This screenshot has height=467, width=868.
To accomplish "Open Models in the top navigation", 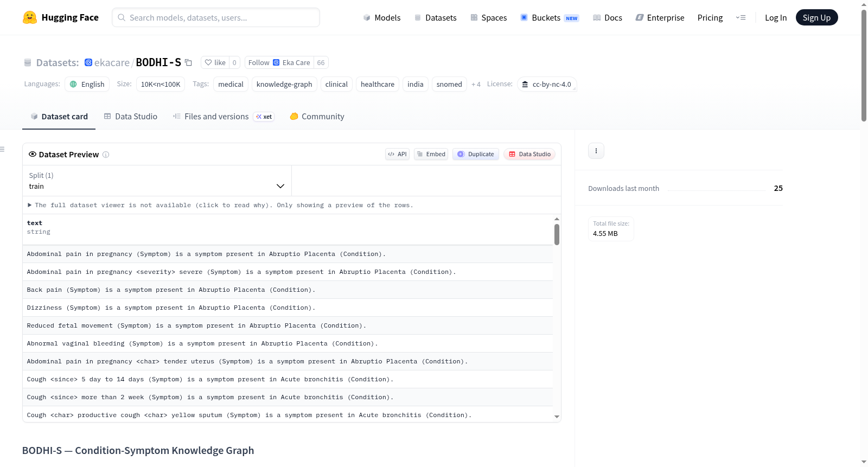I will click(382, 17).
